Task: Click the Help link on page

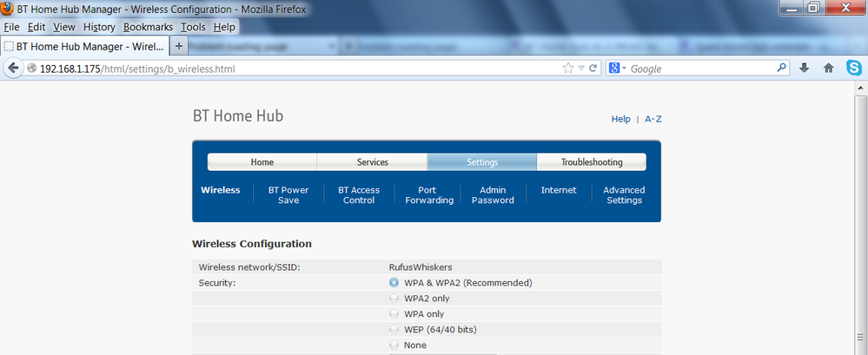Action: (620, 119)
